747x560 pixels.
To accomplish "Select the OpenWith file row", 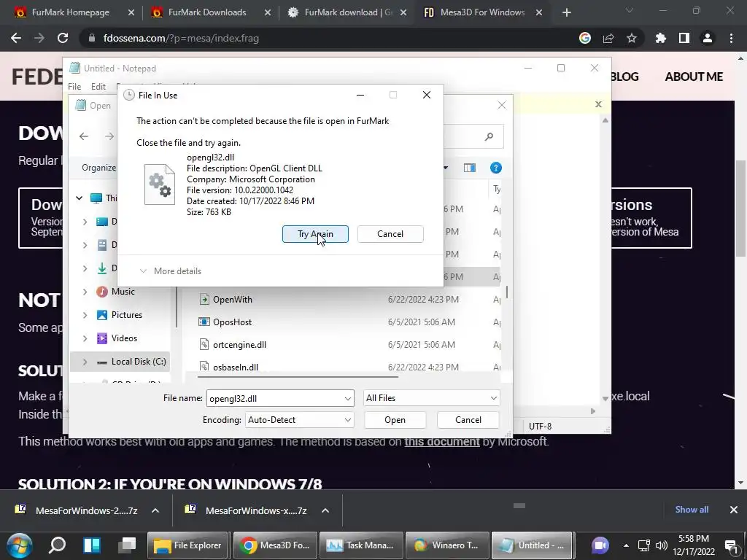I will [349, 300].
